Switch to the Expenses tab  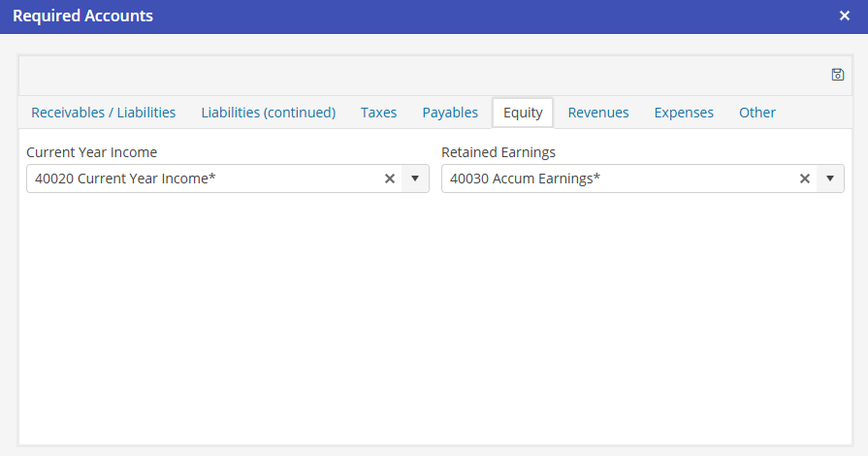point(684,113)
